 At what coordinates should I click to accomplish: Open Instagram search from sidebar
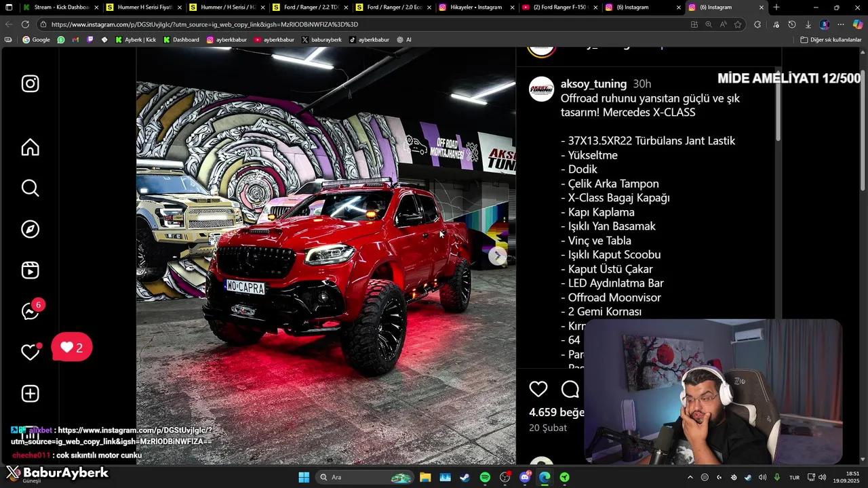(30, 188)
